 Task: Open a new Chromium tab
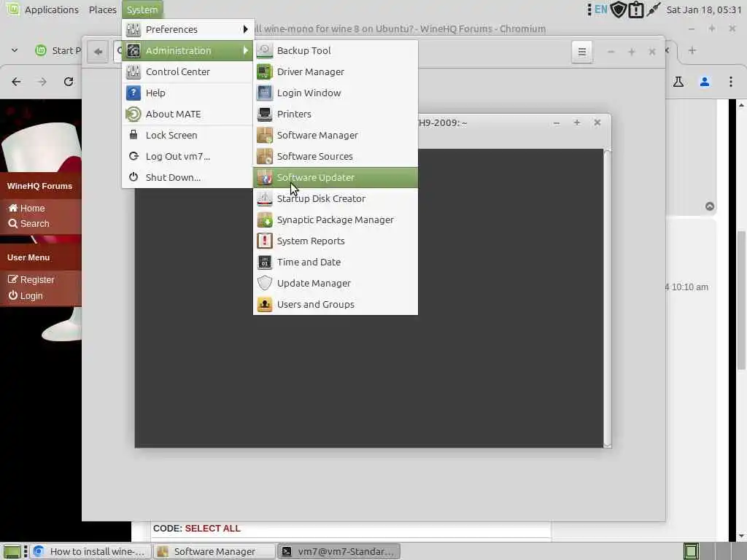tap(692, 50)
